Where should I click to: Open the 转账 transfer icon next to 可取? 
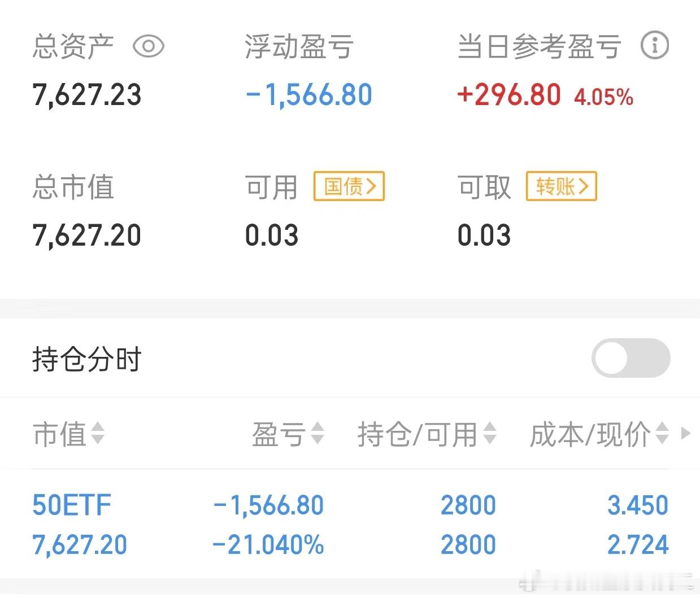pyautogui.click(x=560, y=186)
